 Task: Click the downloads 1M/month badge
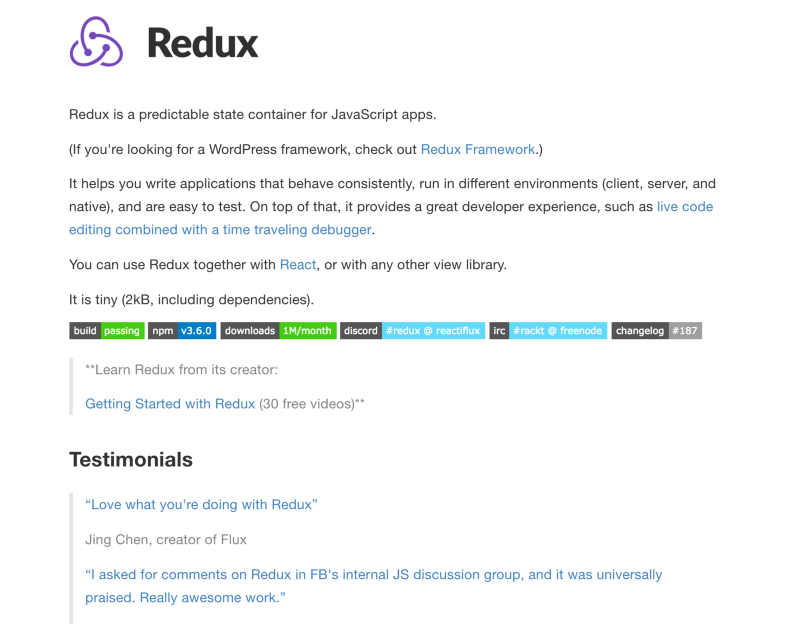pos(278,331)
